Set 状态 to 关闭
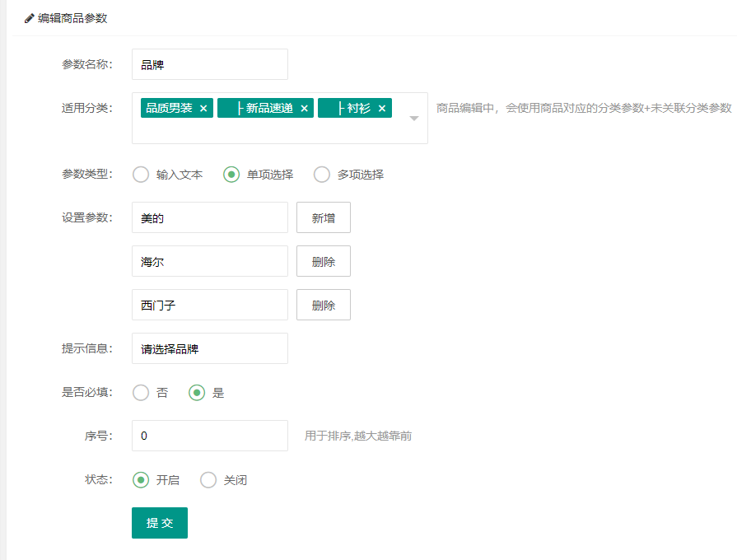 [208, 480]
